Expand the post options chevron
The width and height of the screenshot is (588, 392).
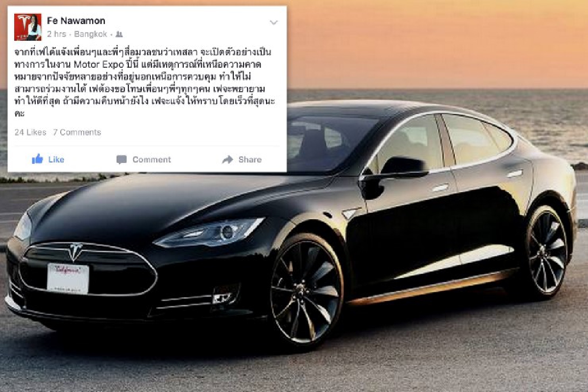click(274, 23)
